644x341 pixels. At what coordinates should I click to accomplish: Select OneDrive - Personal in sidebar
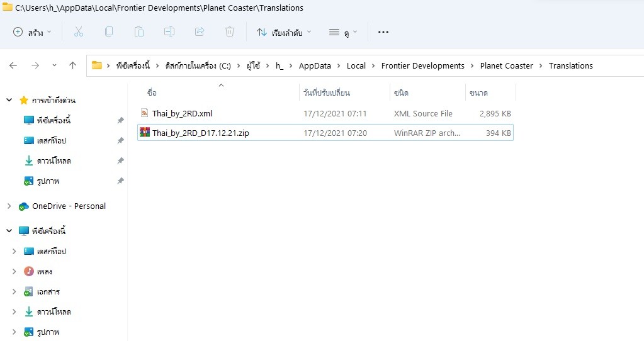pyautogui.click(x=62, y=206)
